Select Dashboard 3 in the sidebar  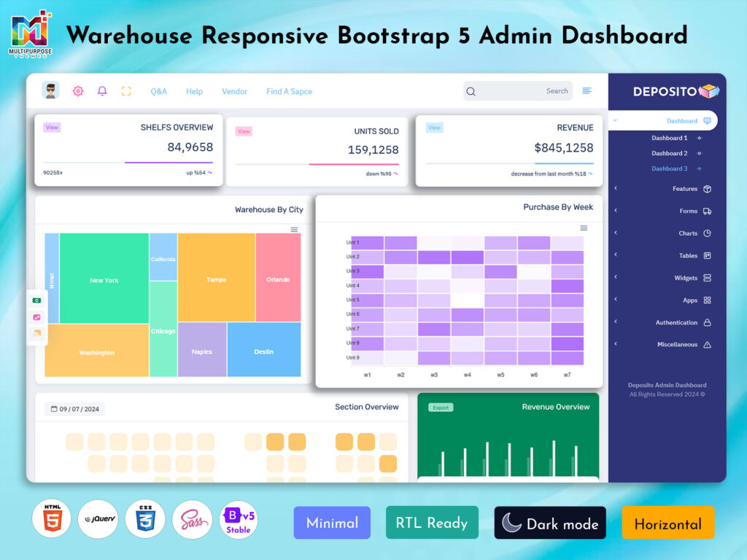point(669,168)
